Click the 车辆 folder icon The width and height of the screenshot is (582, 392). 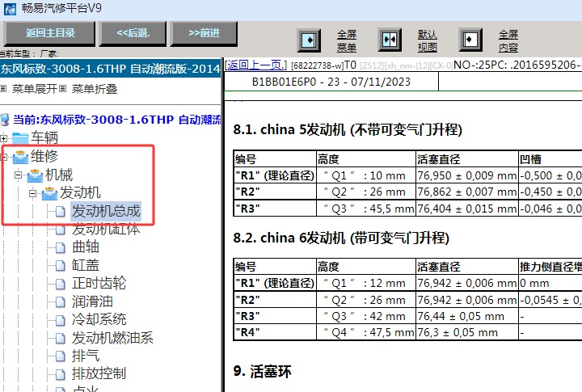click(20, 138)
